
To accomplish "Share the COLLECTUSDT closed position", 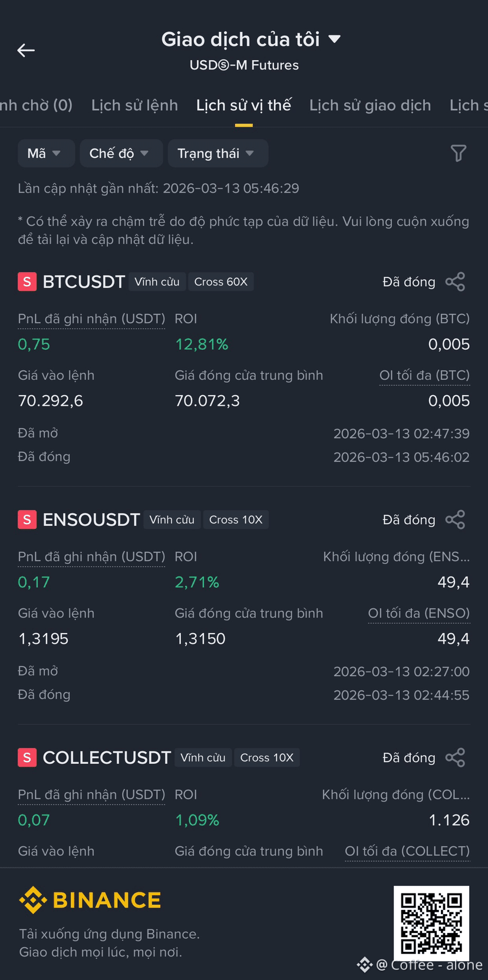I will [x=455, y=758].
